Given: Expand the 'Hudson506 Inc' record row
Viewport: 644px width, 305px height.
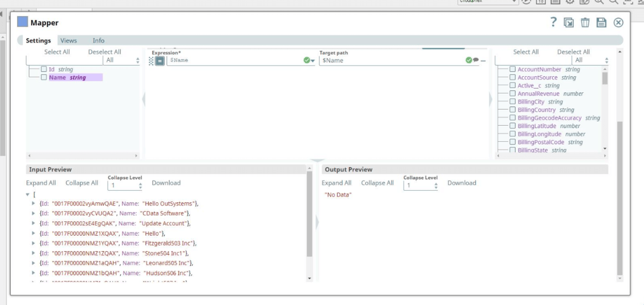Looking at the screenshot, I should click(34, 273).
